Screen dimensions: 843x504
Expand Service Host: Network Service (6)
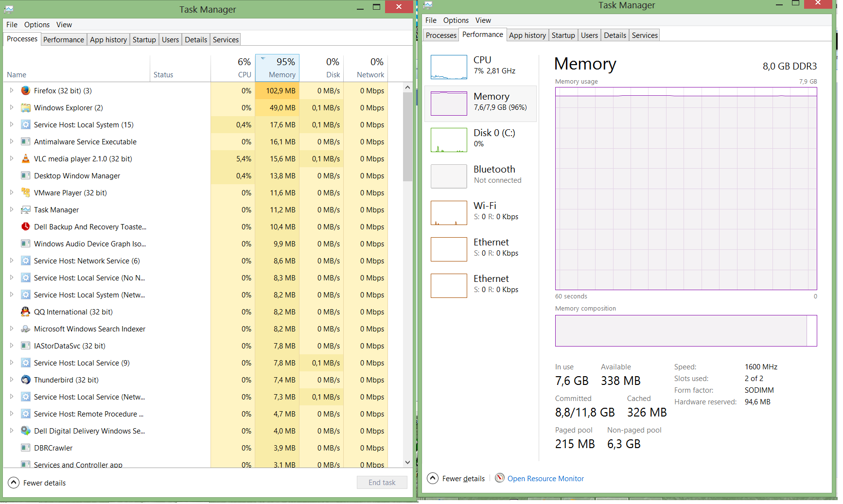coord(12,261)
